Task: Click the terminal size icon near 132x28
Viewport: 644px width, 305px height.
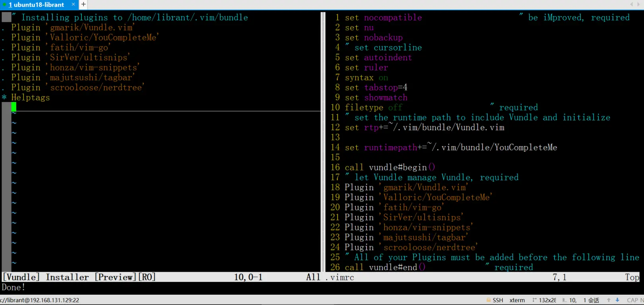Action: click(535, 300)
